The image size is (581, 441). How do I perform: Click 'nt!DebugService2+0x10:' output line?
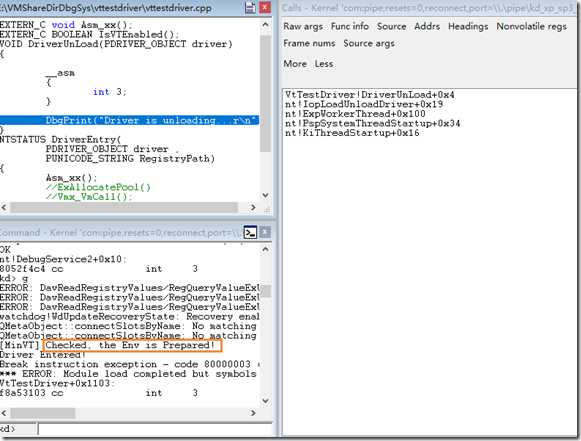pyautogui.click(x=63, y=259)
